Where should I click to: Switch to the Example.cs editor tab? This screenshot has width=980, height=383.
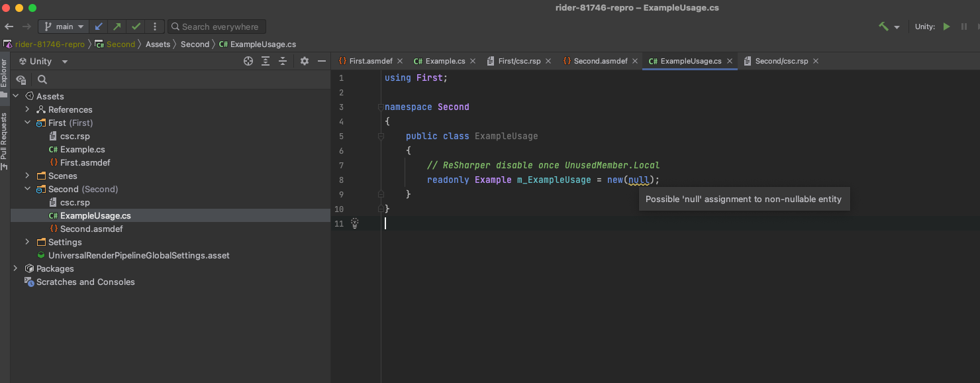tap(444, 60)
